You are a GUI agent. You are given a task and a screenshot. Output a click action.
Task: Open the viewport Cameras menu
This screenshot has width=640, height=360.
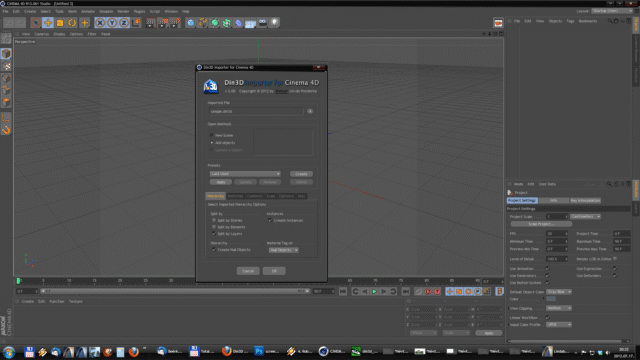[42, 34]
